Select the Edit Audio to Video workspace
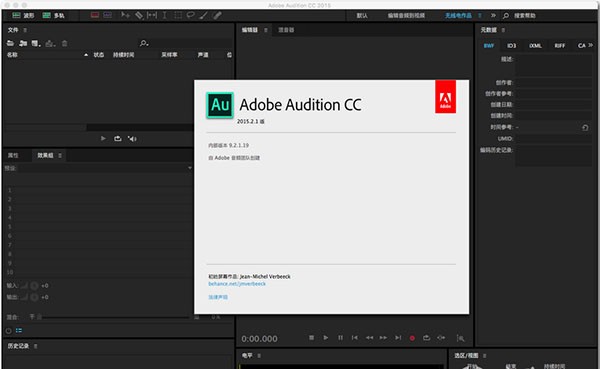This screenshot has width=600, height=369. [406, 15]
